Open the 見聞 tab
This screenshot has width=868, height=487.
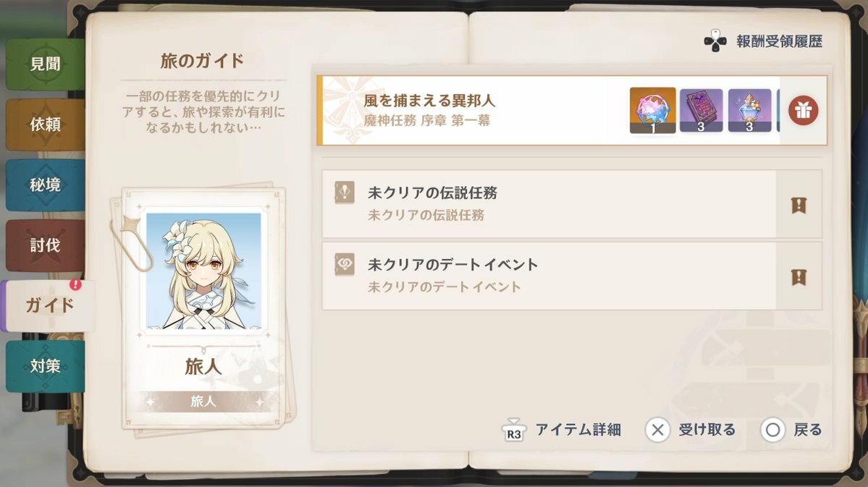(x=46, y=64)
